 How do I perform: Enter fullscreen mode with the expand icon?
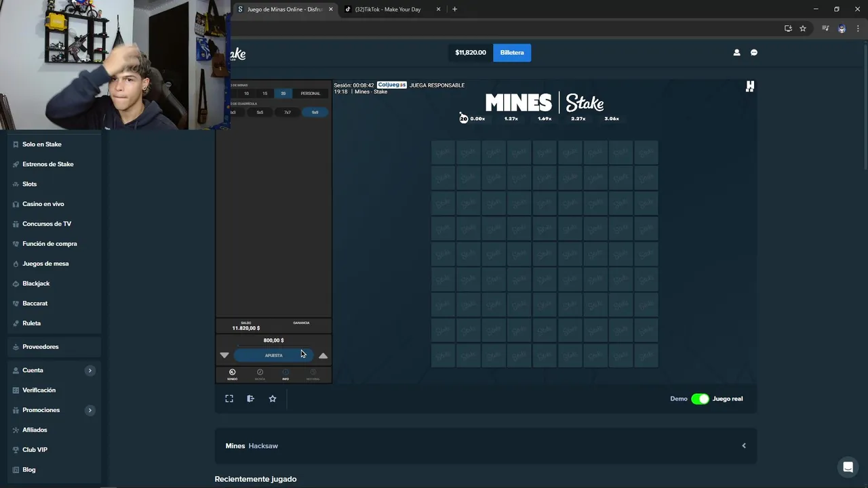(229, 399)
